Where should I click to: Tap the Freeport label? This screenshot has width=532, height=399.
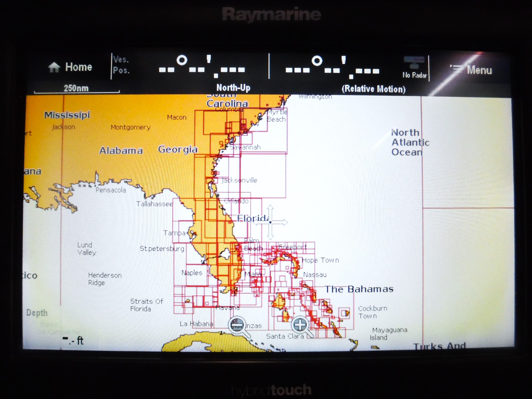tap(292, 247)
